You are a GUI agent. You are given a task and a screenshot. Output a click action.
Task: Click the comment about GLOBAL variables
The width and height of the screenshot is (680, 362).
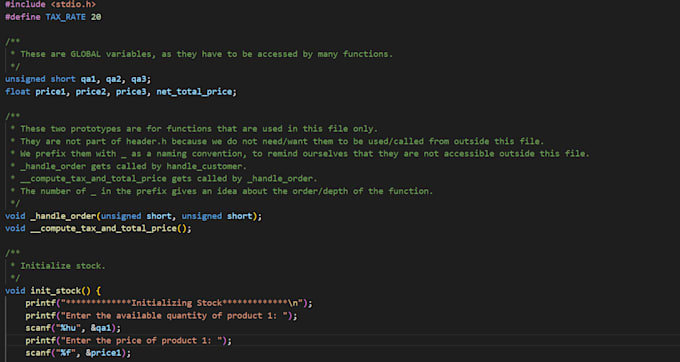coord(206,54)
